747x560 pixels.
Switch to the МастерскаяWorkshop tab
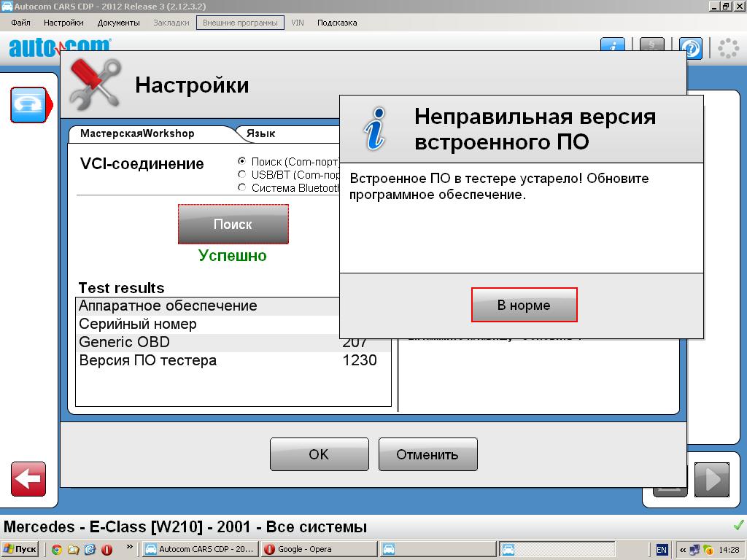click(x=137, y=133)
